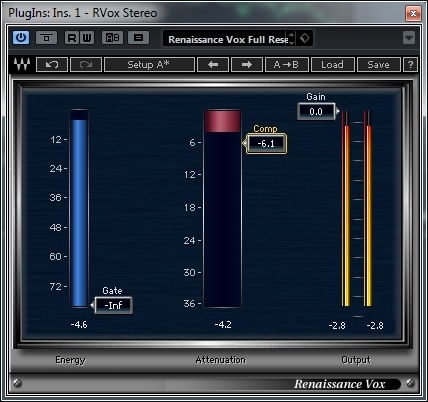Open the preset management menu icon
Image resolution: width=428 pixels, height=402 pixels.
point(138,38)
